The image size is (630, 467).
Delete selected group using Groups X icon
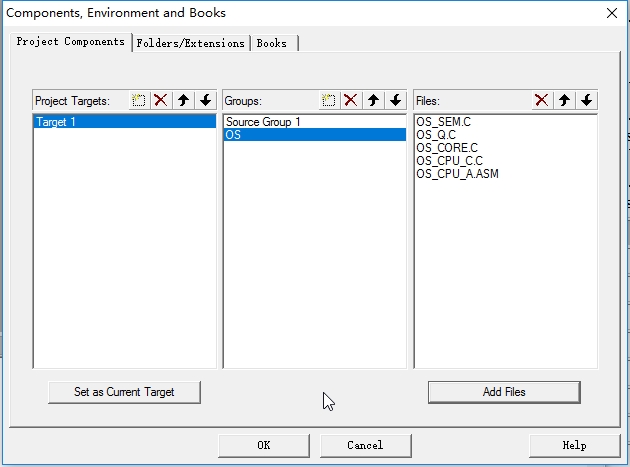pos(350,100)
